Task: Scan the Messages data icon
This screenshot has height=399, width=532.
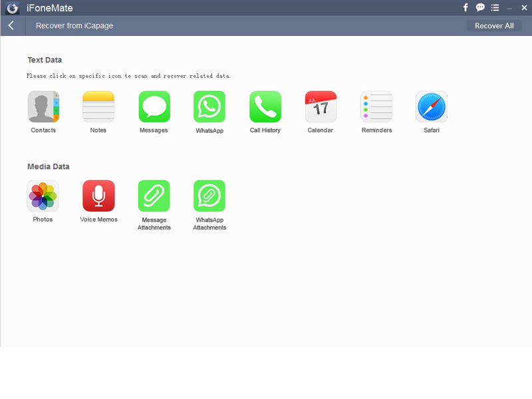Action: click(x=154, y=106)
